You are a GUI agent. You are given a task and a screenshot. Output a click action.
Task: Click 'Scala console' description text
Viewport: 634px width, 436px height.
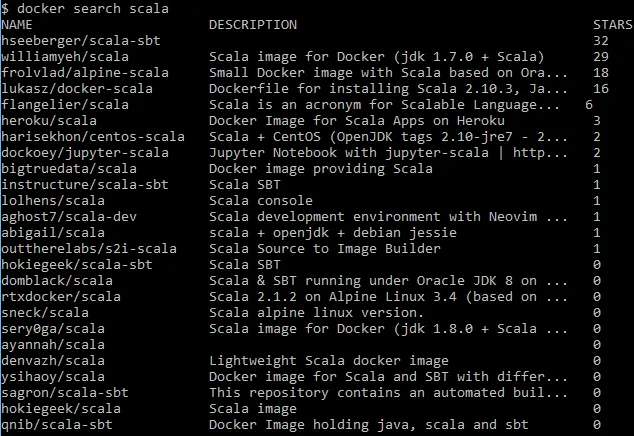(x=261, y=201)
